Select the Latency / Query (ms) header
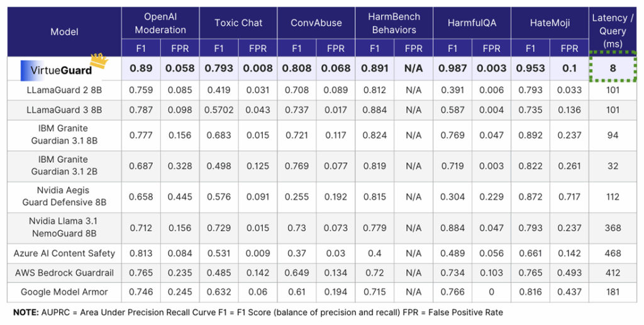 tap(613, 31)
